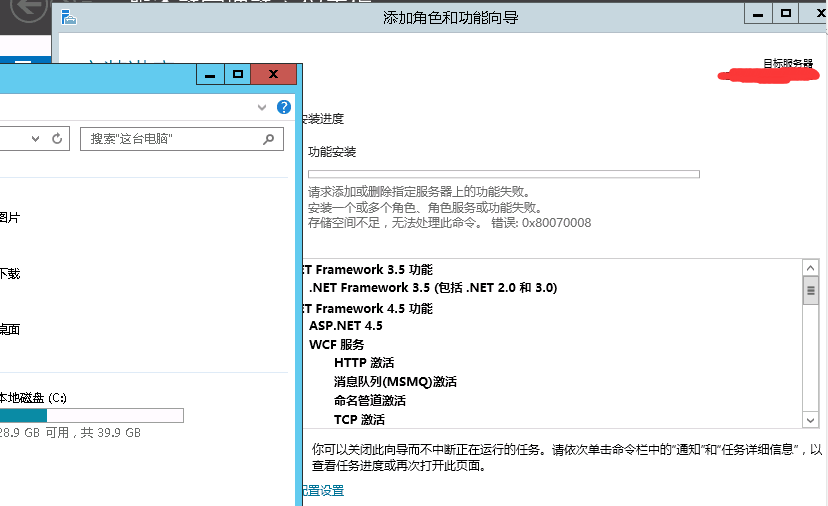Click the wizard title bar icon
Viewport: 828px width, 506px height.
click(69, 17)
